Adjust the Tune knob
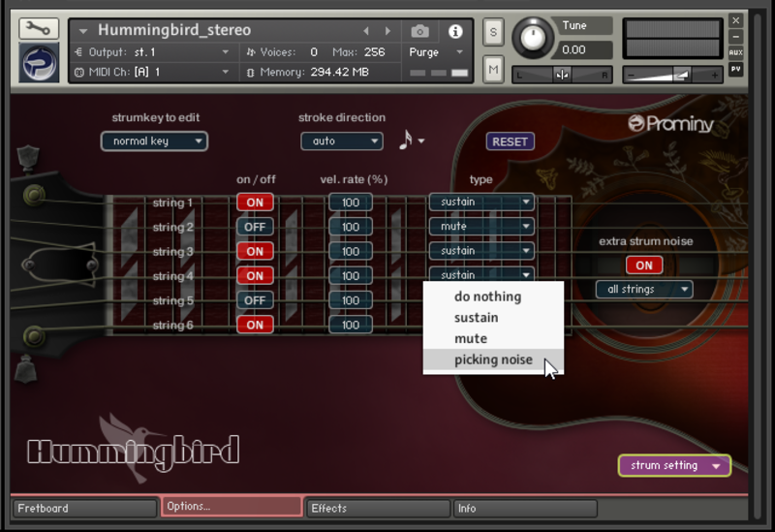 click(533, 38)
